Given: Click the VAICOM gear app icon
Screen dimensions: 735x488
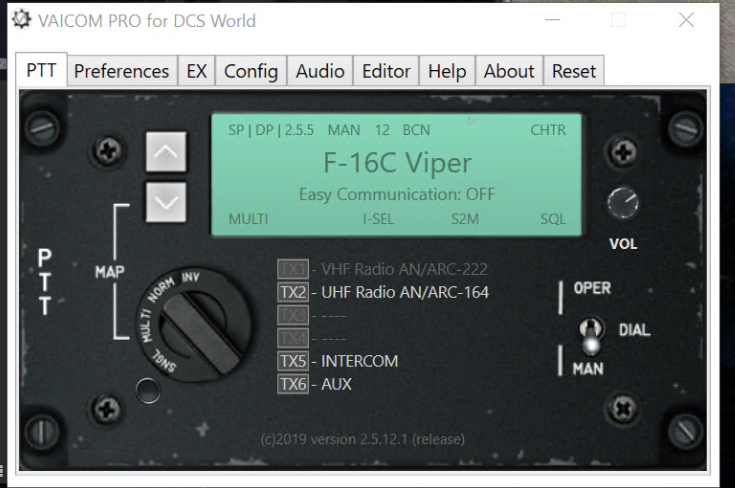Looking at the screenshot, I should click(x=22, y=20).
